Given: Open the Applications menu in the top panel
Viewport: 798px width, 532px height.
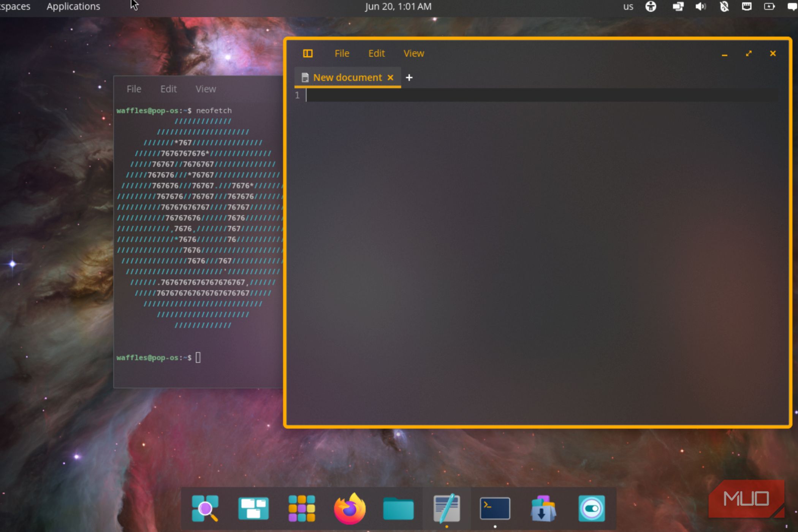Looking at the screenshot, I should coord(73,6).
